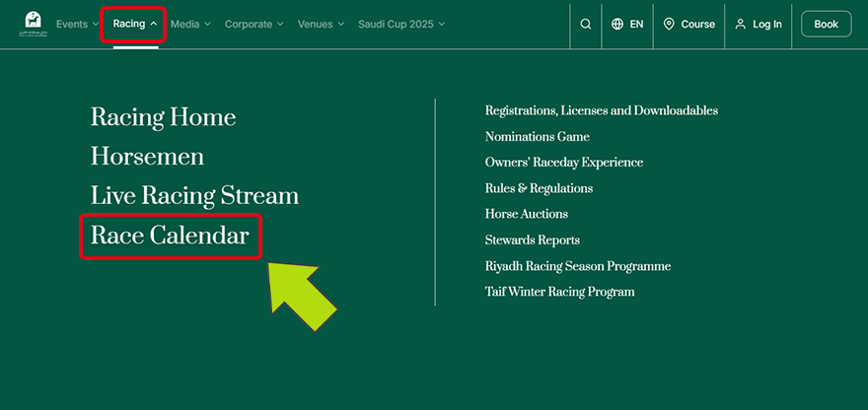868x410 pixels.
Task: Open the Live Racing Stream page
Action: [194, 196]
